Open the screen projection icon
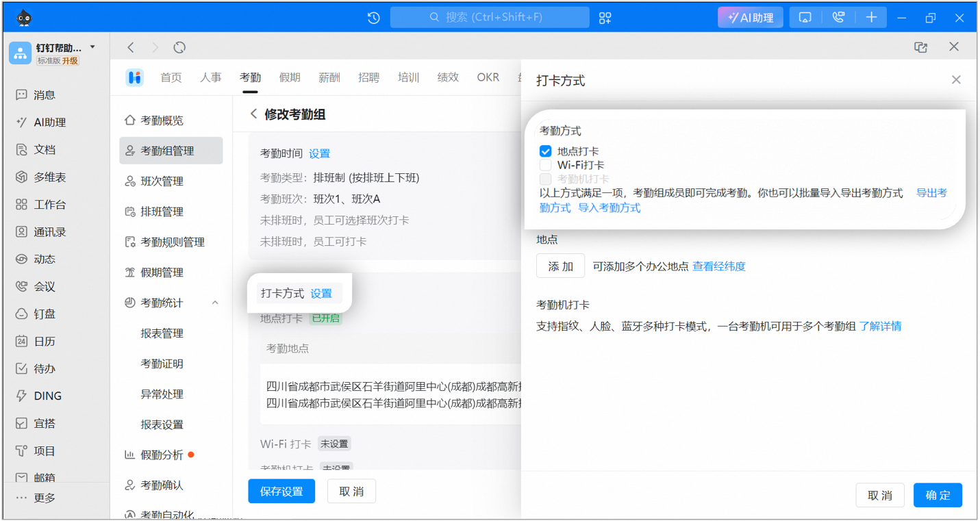The image size is (980, 521). point(805,18)
